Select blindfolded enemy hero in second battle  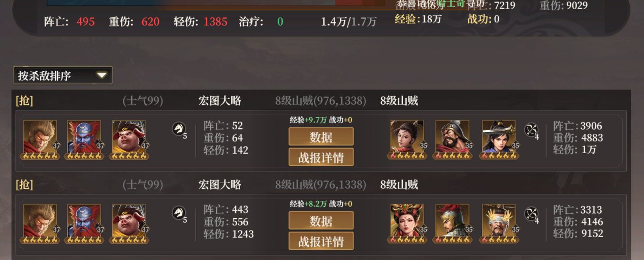pyautogui.click(x=499, y=221)
